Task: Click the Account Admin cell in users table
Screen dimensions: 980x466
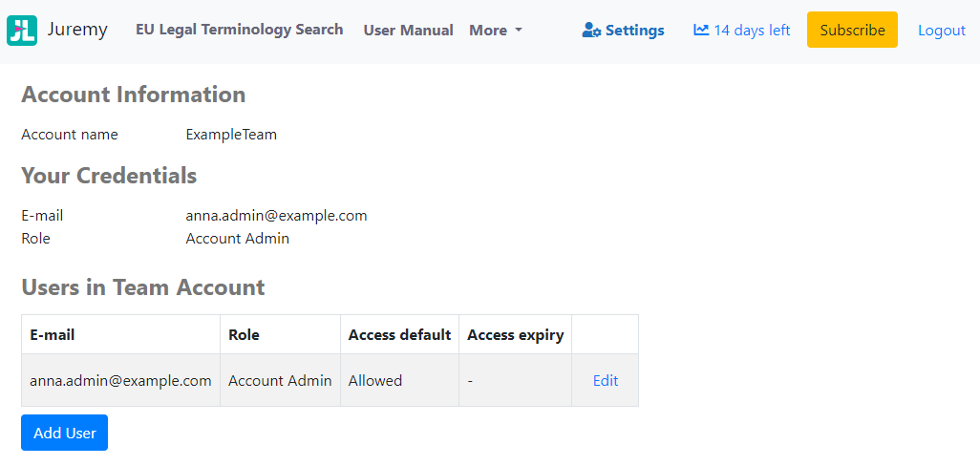Action: click(280, 380)
